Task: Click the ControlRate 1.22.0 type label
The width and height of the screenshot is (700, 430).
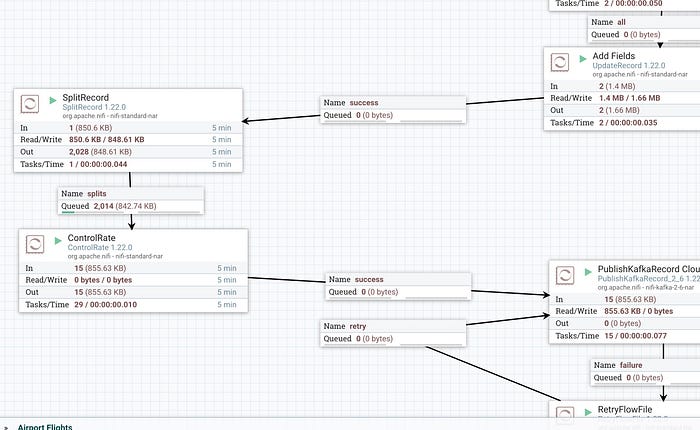Action: tap(100, 247)
